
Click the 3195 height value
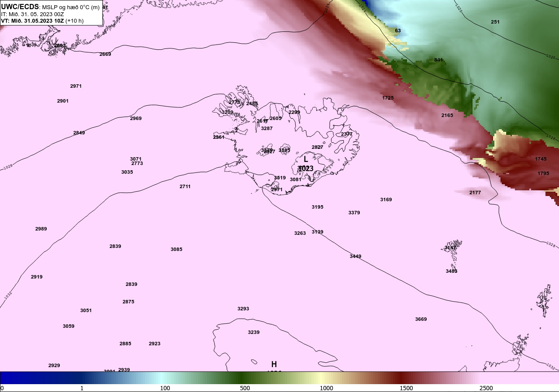coord(317,207)
